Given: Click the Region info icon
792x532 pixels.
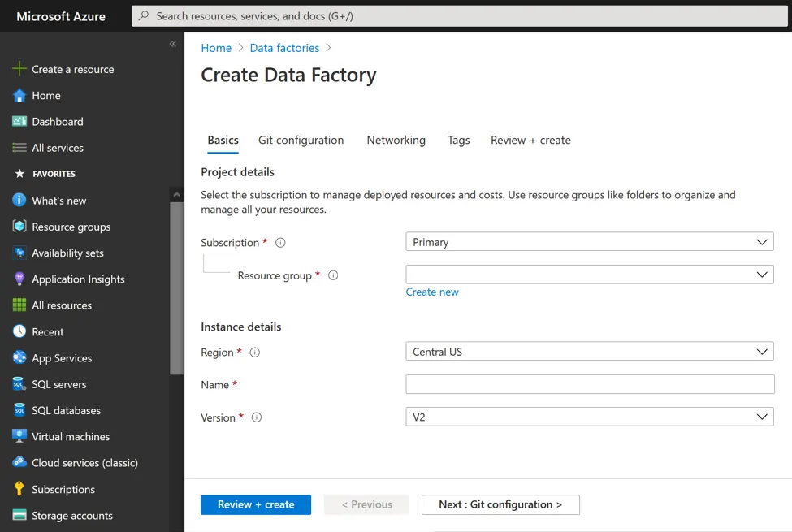Looking at the screenshot, I should 254,353.
